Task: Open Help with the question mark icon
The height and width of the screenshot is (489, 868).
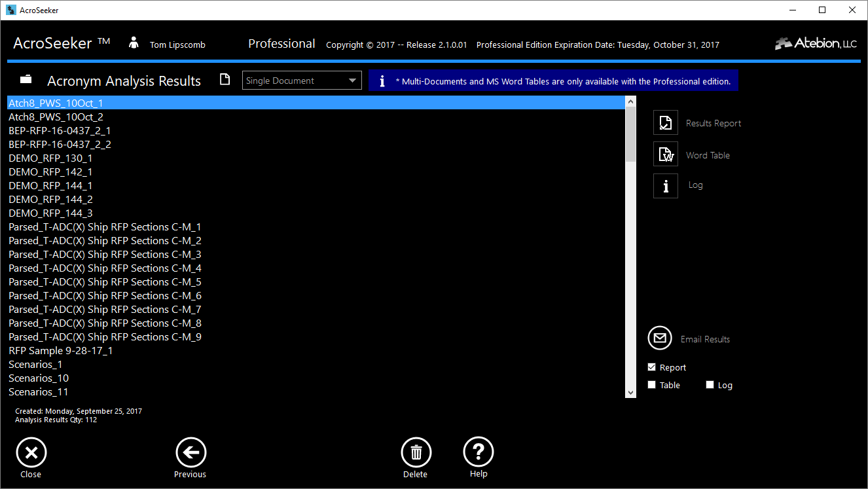Action: click(x=479, y=452)
